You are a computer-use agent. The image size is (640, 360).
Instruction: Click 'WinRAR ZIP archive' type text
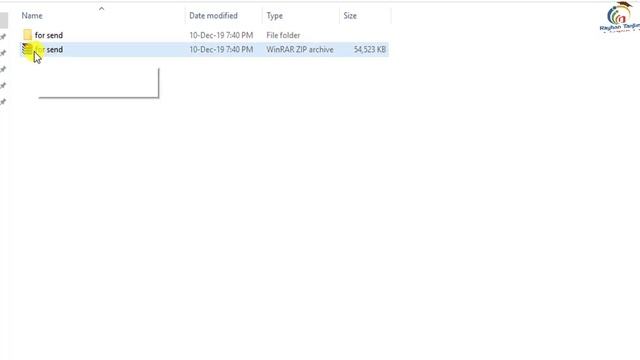[300, 49]
